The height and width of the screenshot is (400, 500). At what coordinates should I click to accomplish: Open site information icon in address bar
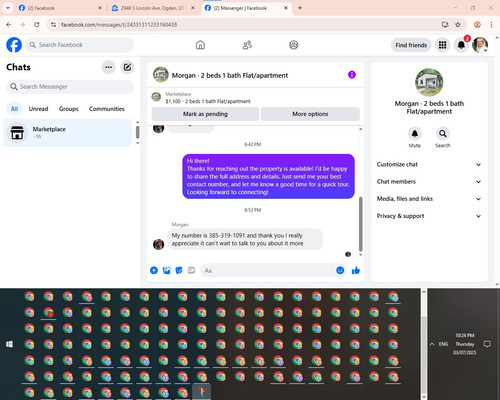tap(53, 24)
